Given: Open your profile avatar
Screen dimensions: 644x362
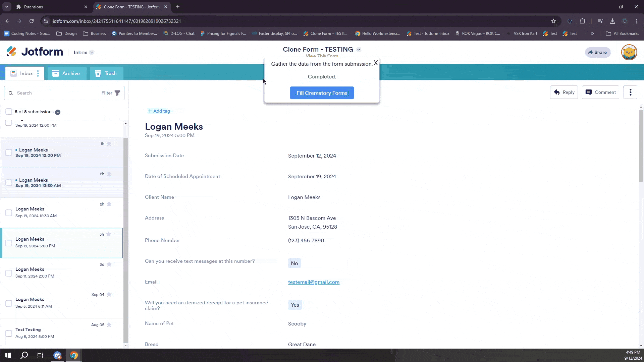Looking at the screenshot, I should (629, 52).
